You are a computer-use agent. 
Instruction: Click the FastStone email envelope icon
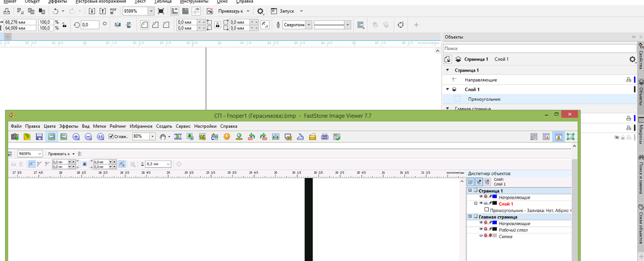pos(313,137)
